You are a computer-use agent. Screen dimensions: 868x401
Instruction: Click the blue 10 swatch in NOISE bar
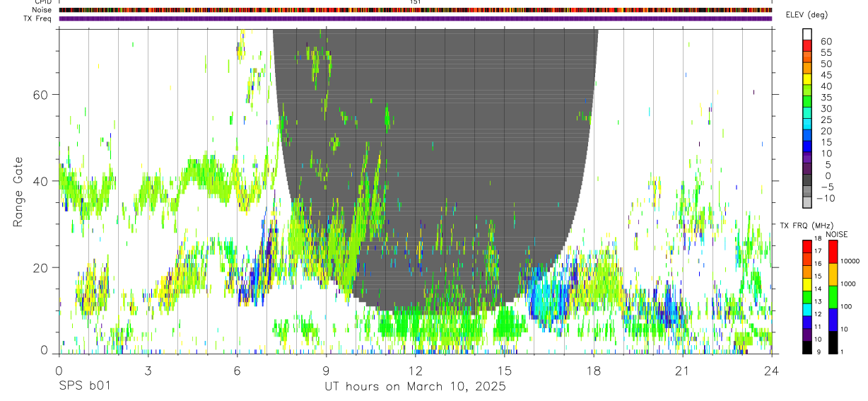click(833, 320)
